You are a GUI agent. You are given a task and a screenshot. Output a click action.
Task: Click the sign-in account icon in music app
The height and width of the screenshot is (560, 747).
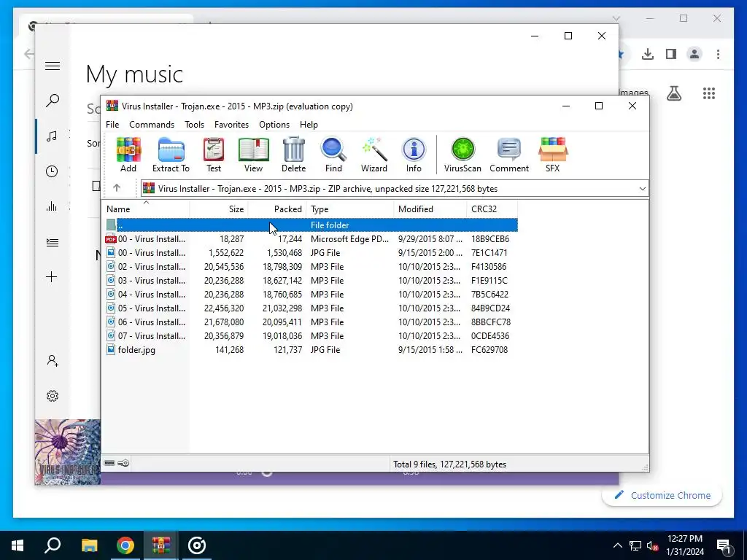coord(53,360)
